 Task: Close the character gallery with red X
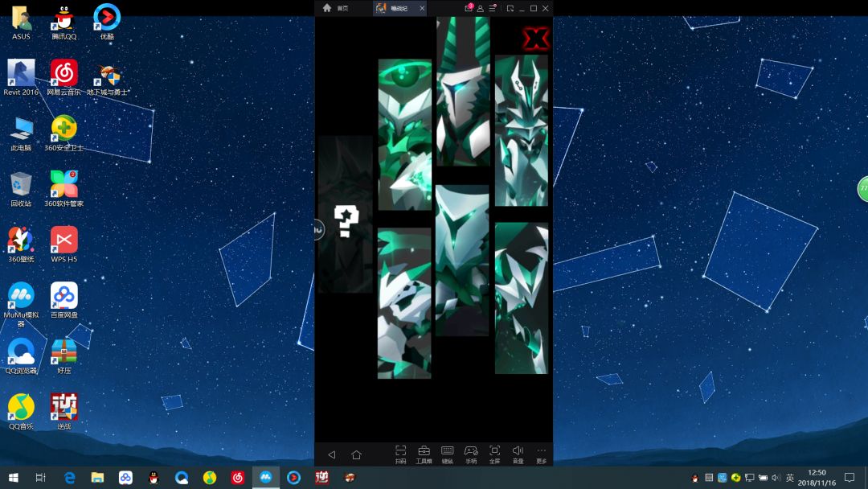pyautogui.click(x=535, y=39)
